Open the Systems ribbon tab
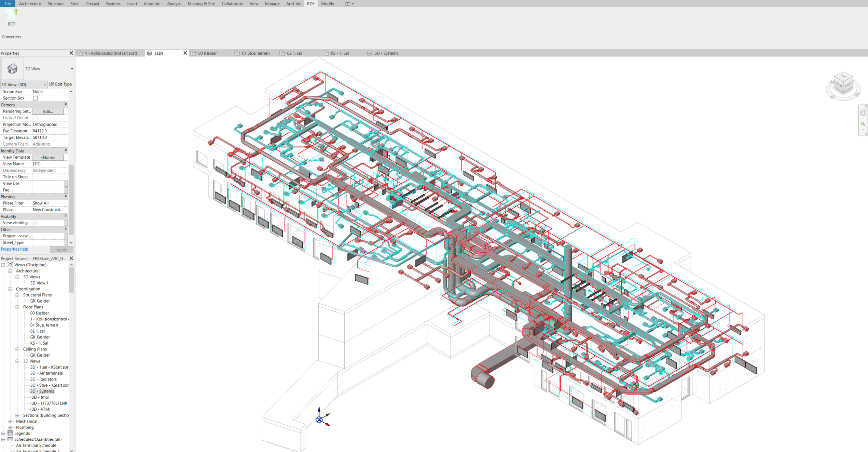Screen dimensions: 868x452 tap(113, 4)
